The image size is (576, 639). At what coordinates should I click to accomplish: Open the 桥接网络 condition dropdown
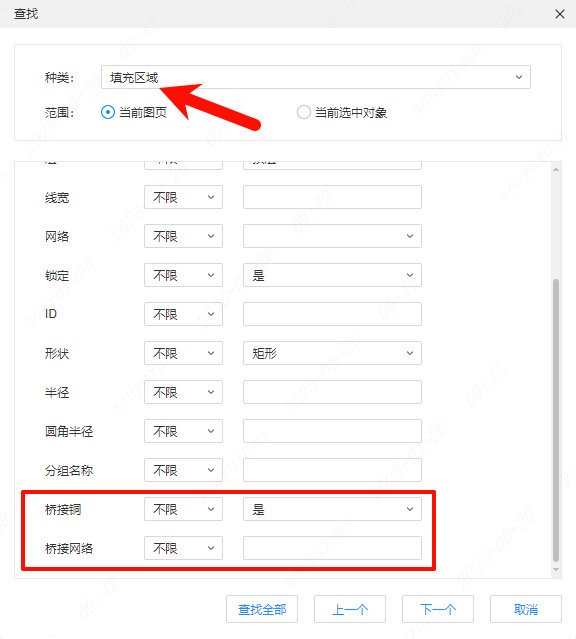pyautogui.click(x=183, y=548)
